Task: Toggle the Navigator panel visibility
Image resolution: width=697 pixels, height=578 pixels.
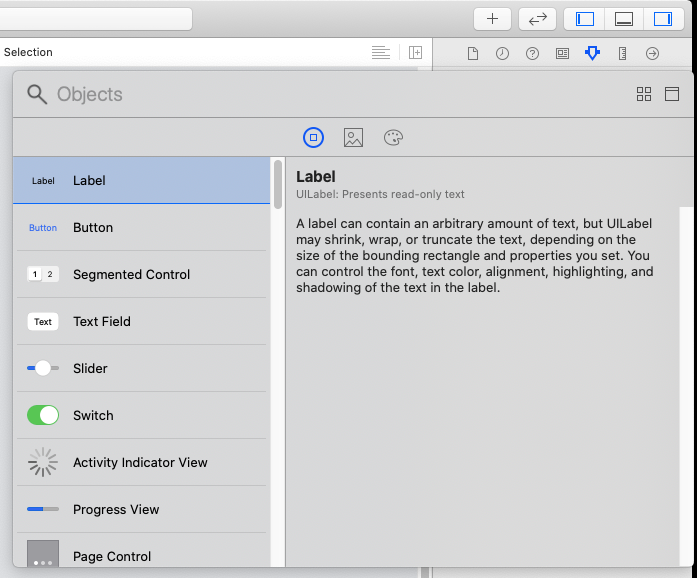Action: point(586,19)
